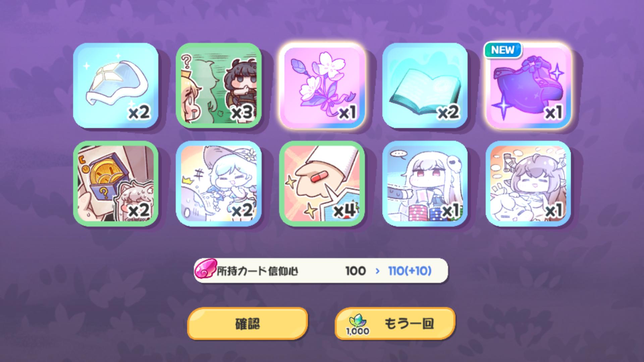Open the horned sleeping girl card
Viewport: 644px width, 362px height.
pos(528,184)
